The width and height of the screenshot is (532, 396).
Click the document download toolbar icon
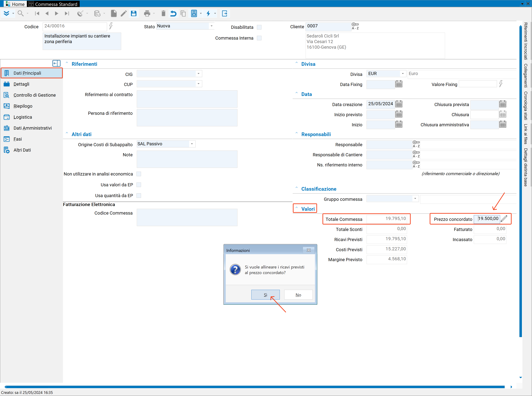194,13
